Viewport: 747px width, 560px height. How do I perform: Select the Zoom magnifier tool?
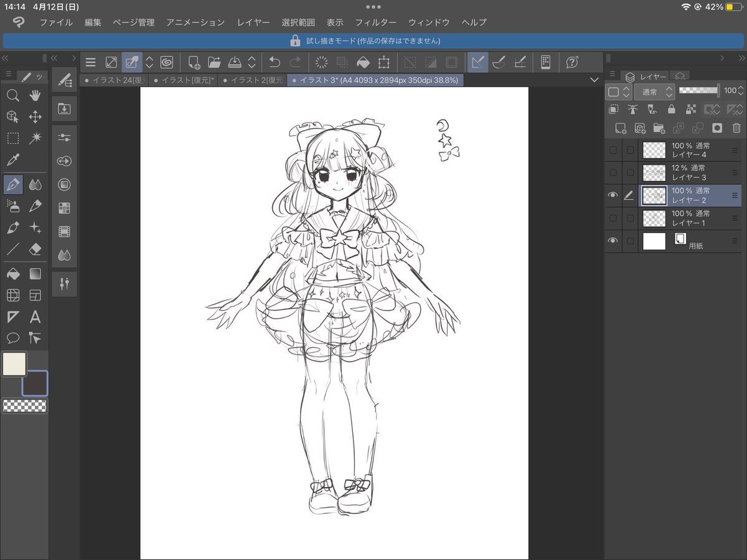coord(13,95)
